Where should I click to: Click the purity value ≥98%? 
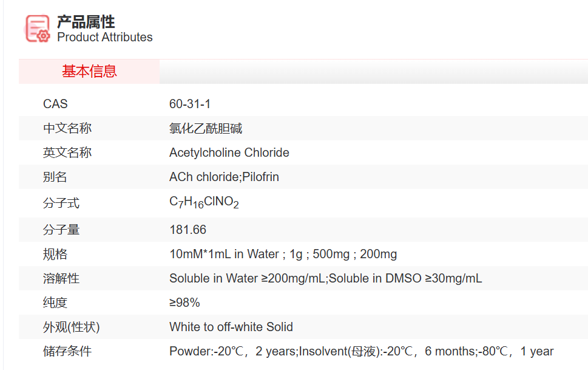coord(184,303)
